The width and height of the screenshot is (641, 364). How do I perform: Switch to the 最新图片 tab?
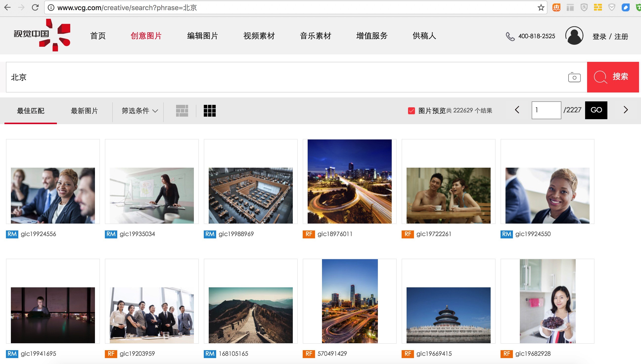[x=84, y=111]
